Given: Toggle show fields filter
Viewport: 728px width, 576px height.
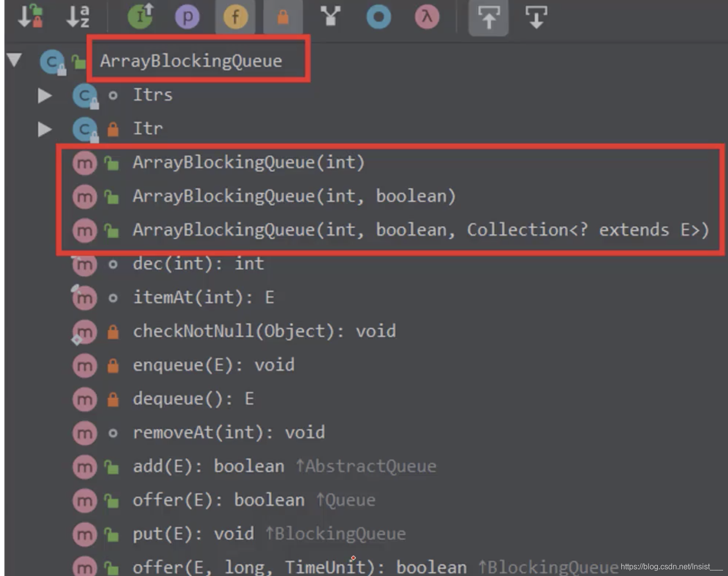Looking at the screenshot, I should click(x=235, y=17).
